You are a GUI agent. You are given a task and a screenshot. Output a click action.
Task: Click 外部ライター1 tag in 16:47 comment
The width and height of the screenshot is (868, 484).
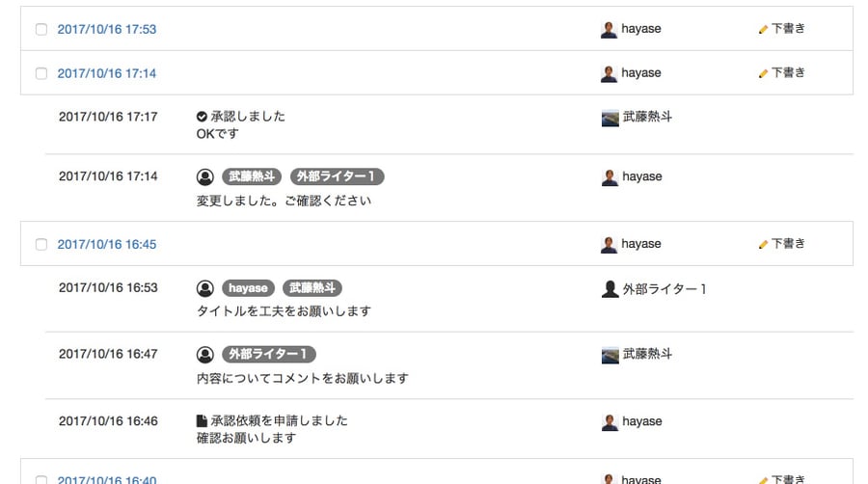click(x=269, y=354)
